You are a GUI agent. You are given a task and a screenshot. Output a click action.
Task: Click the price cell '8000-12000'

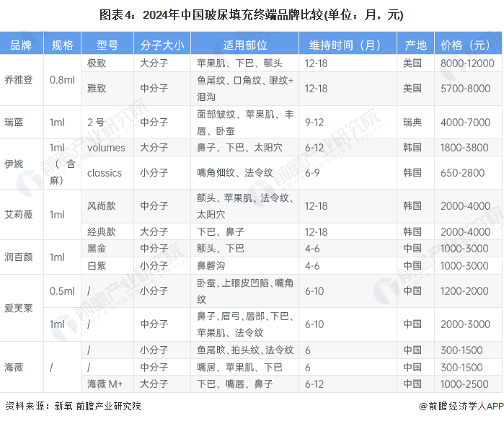point(467,63)
